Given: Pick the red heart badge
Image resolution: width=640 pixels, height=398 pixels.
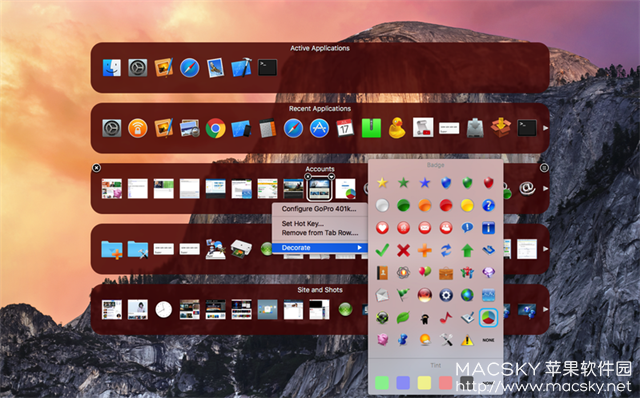Looking at the screenshot, I should click(382, 227).
